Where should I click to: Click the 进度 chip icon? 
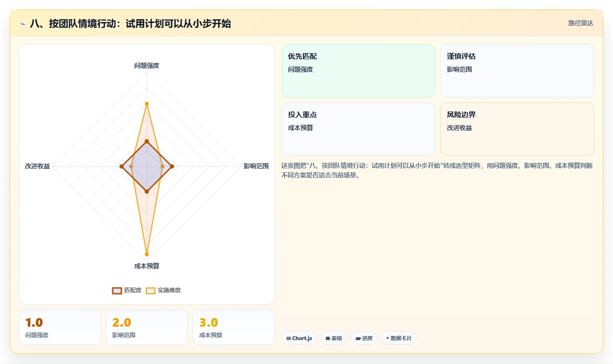click(358, 338)
